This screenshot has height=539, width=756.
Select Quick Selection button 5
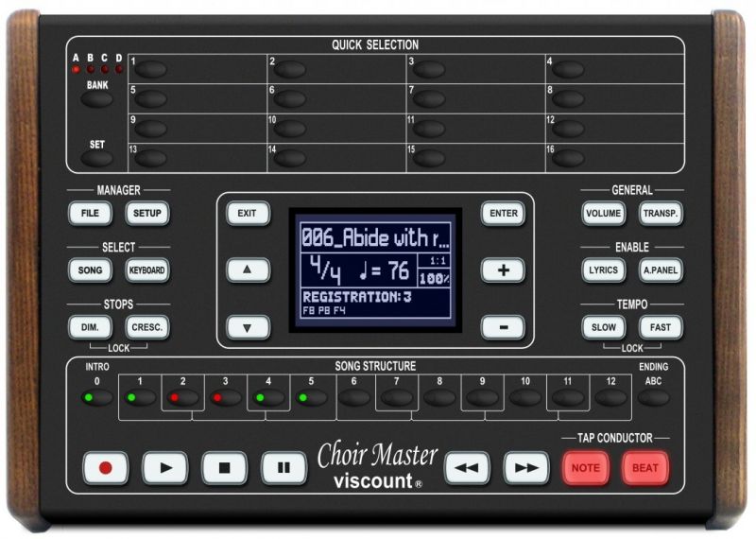(150, 99)
